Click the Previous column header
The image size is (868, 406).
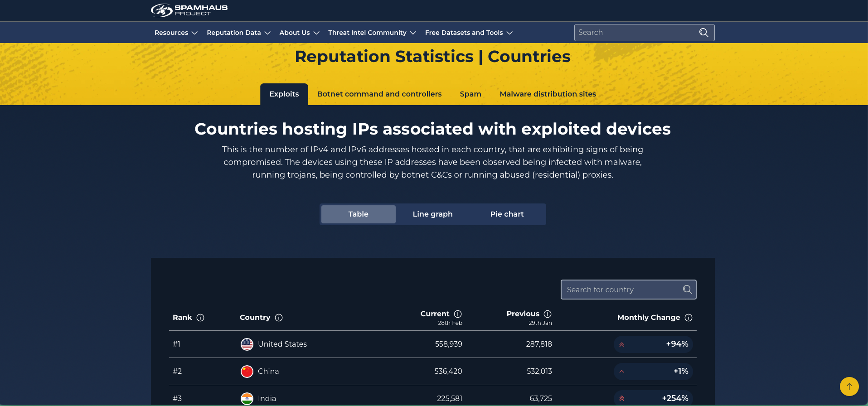pyautogui.click(x=523, y=314)
